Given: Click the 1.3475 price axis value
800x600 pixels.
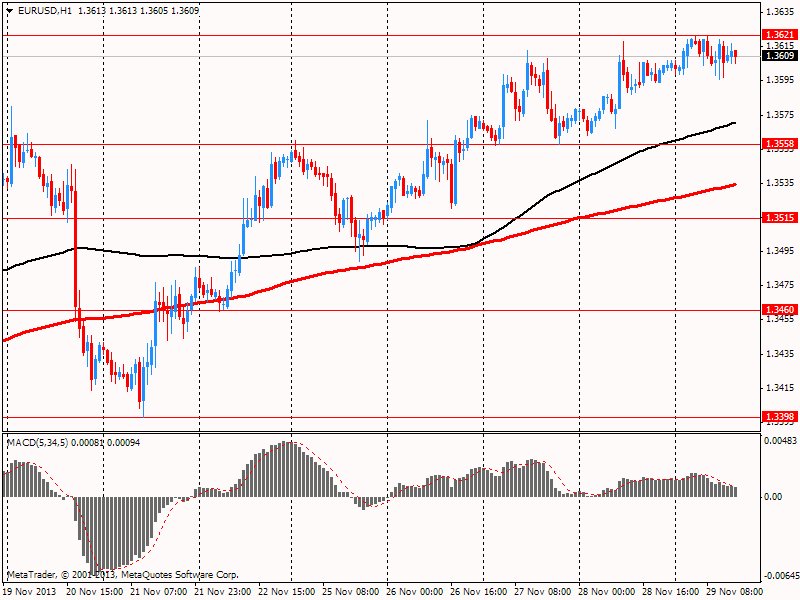Looking at the screenshot, I should (x=780, y=285).
